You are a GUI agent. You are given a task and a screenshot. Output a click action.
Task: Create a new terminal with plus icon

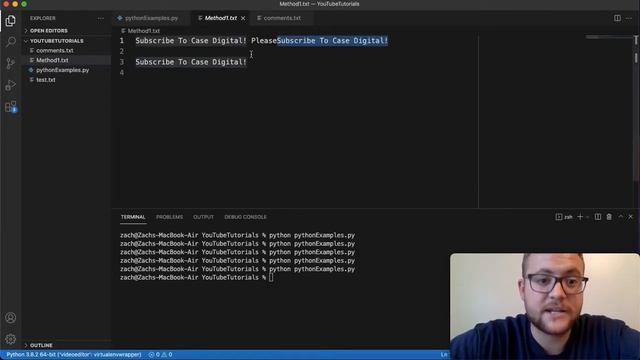[x=580, y=217]
